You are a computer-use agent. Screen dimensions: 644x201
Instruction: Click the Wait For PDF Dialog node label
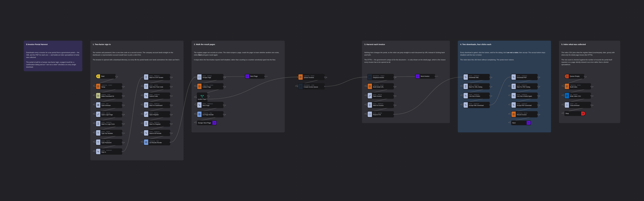coord(523,87)
